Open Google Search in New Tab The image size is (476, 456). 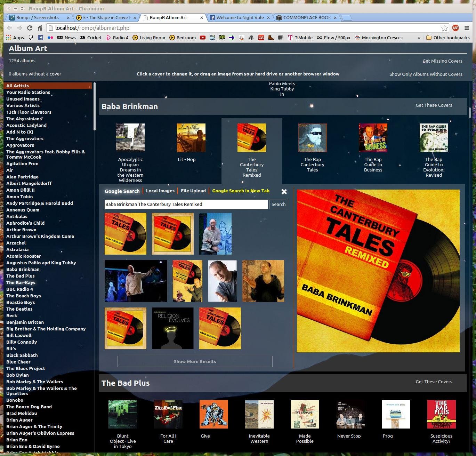pyautogui.click(x=241, y=191)
